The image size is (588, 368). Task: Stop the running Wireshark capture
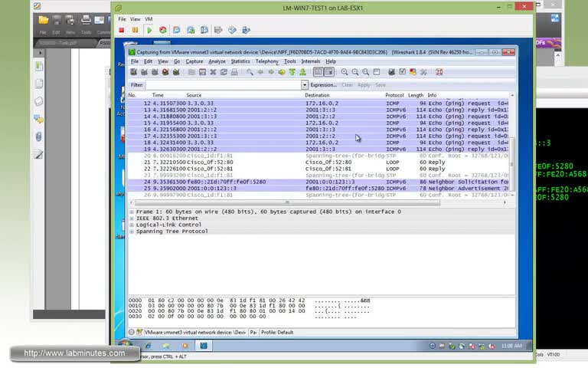pyautogui.click(x=165, y=72)
